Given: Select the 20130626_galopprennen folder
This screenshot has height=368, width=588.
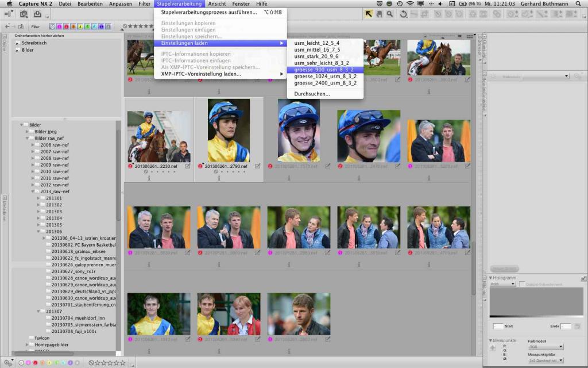Looking at the screenshot, I should tap(83, 264).
